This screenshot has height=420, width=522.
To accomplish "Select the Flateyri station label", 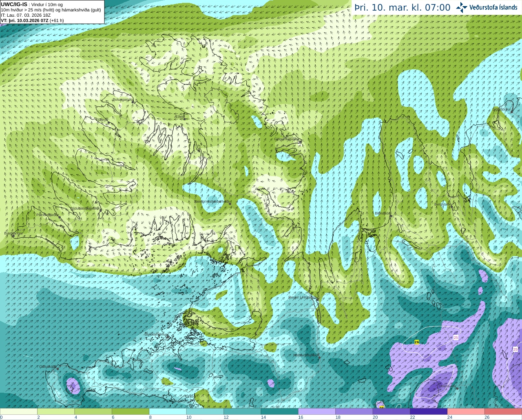I will point(102,120).
